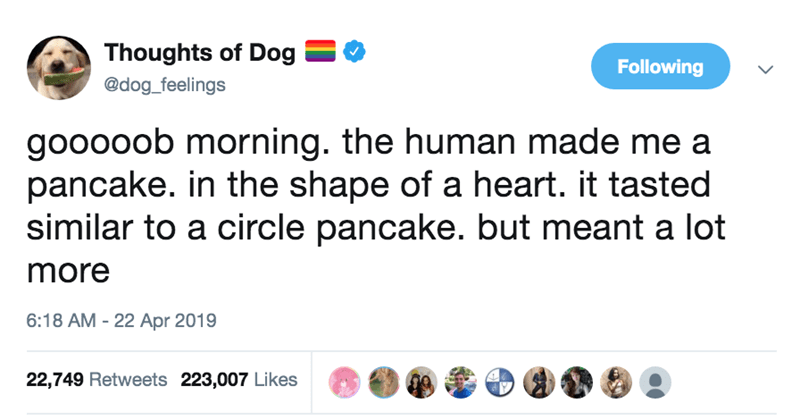Open the person in dark jumpsuit avatar
800x420 pixels.
pos(539,382)
